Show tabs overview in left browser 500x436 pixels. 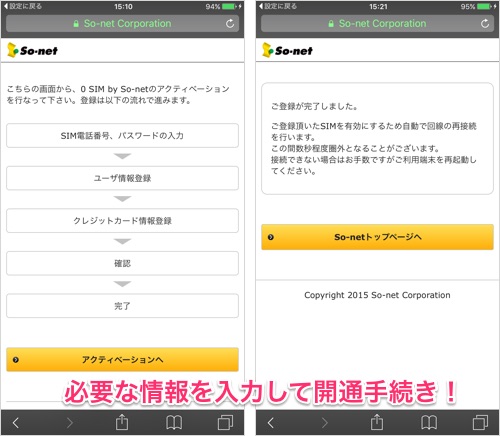point(225,423)
